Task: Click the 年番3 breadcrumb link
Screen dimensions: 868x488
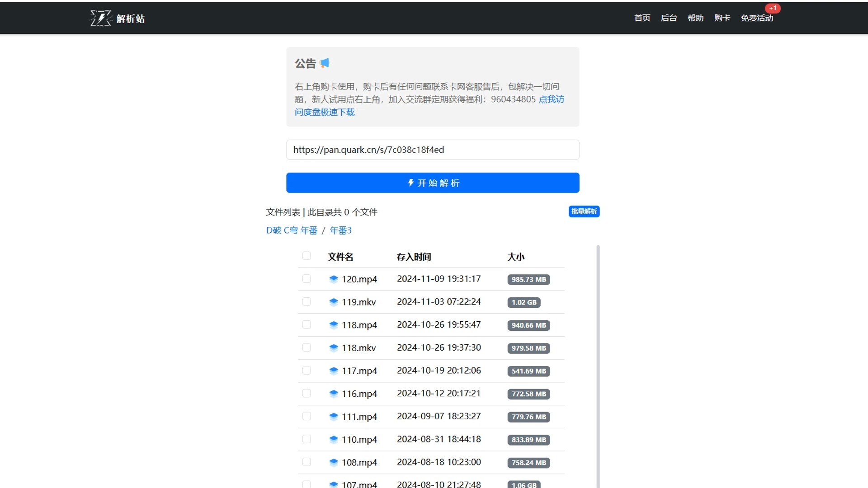Action: tap(340, 230)
